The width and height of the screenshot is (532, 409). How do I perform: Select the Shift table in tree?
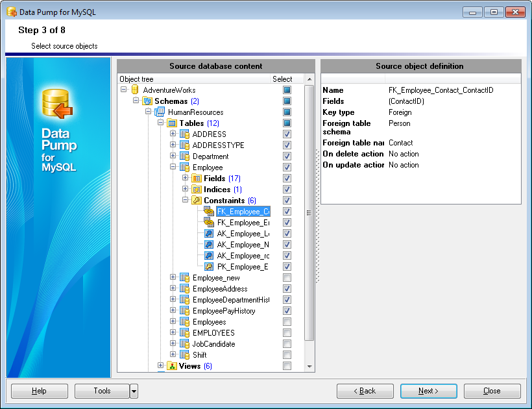pyautogui.click(x=199, y=355)
